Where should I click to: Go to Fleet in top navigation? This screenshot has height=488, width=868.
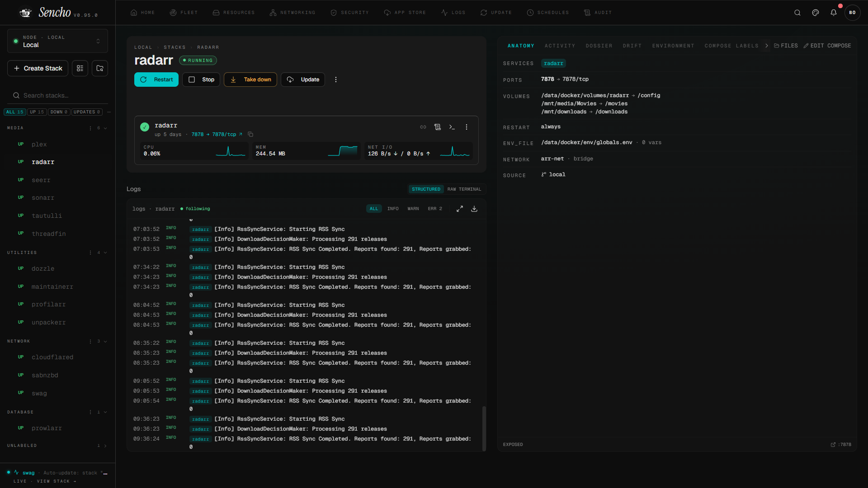click(x=184, y=13)
